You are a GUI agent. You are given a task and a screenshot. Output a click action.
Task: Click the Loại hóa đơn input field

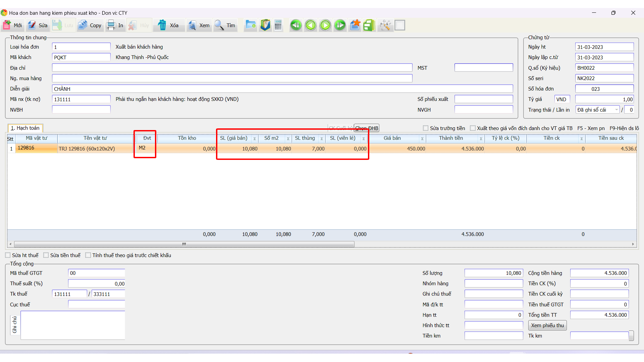81,47
